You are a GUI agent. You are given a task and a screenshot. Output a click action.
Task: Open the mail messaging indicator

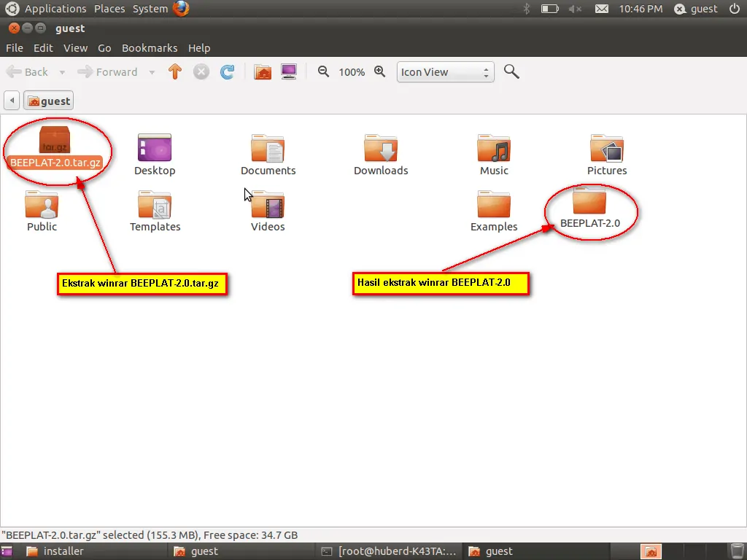602,9
